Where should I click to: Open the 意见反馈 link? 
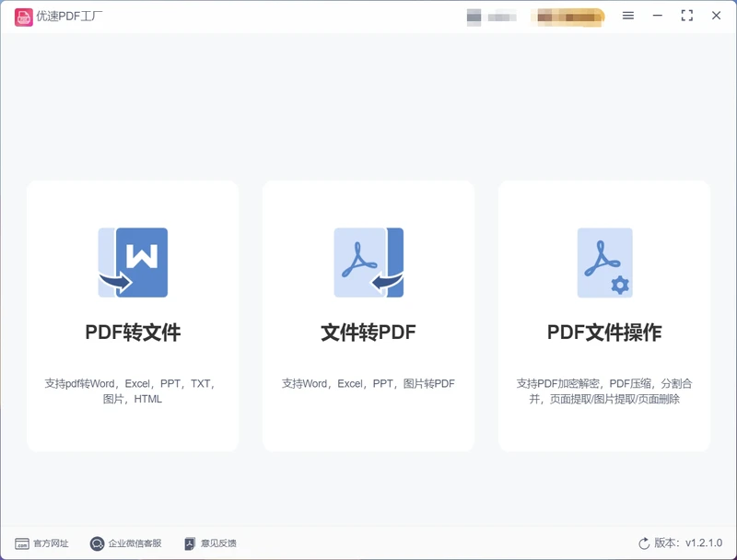[218, 543]
